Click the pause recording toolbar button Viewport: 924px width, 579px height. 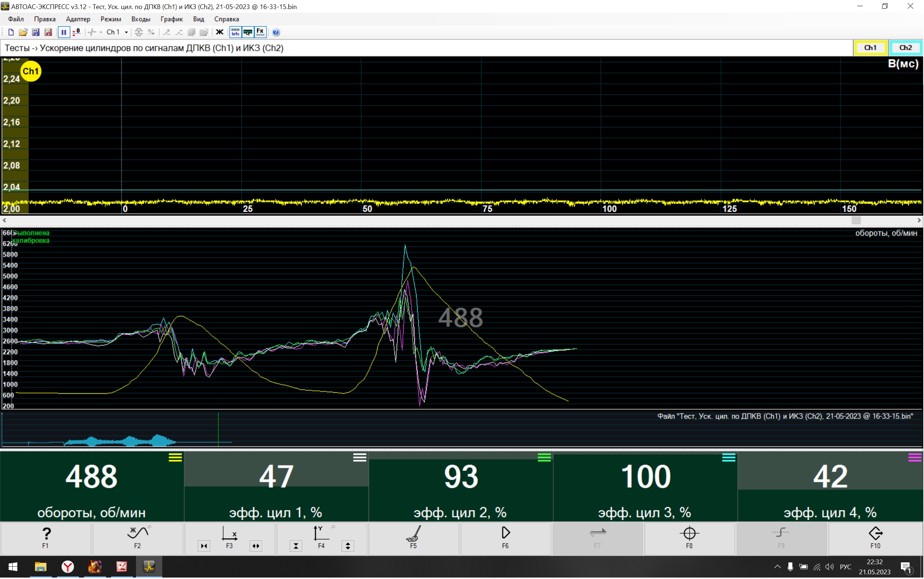click(63, 32)
